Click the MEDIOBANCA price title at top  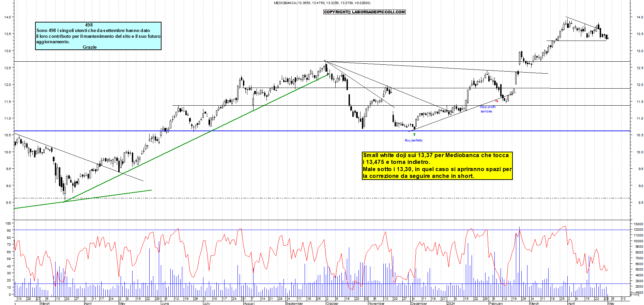pos(322,3)
